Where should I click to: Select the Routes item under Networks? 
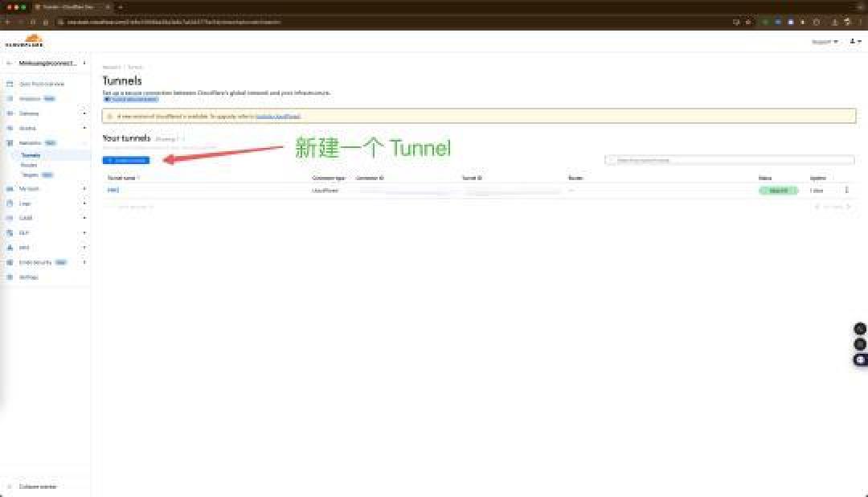click(29, 165)
